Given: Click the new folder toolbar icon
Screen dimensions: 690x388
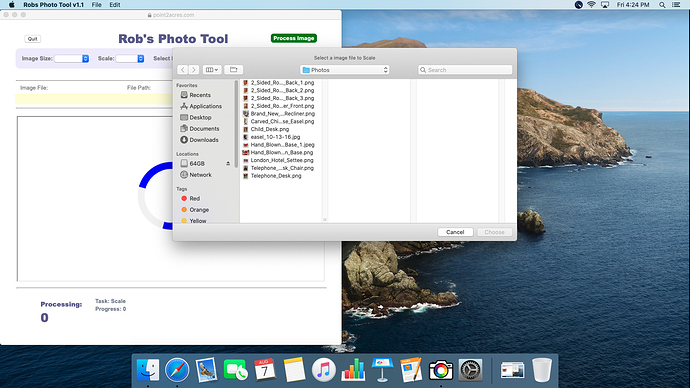Looking at the screenshot, I should point(234,70).
